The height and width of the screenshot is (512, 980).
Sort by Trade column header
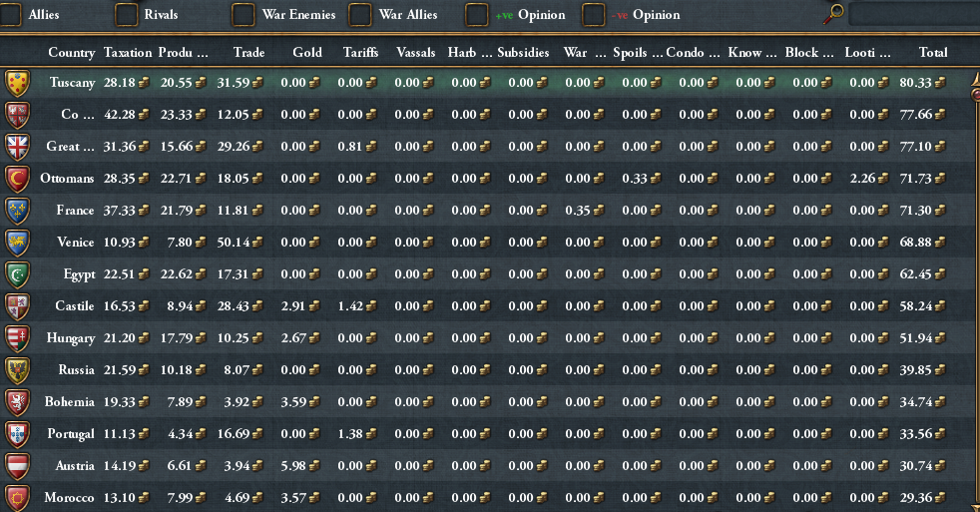click(x=248, y=53)
